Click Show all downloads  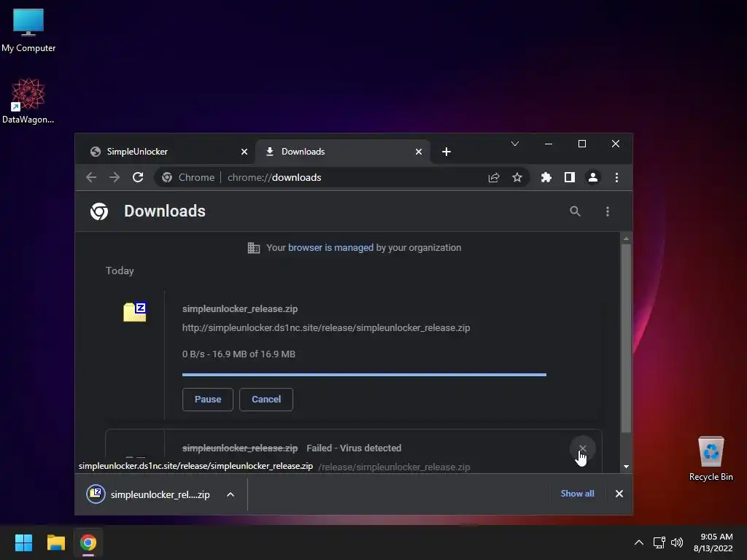(578, 494)
